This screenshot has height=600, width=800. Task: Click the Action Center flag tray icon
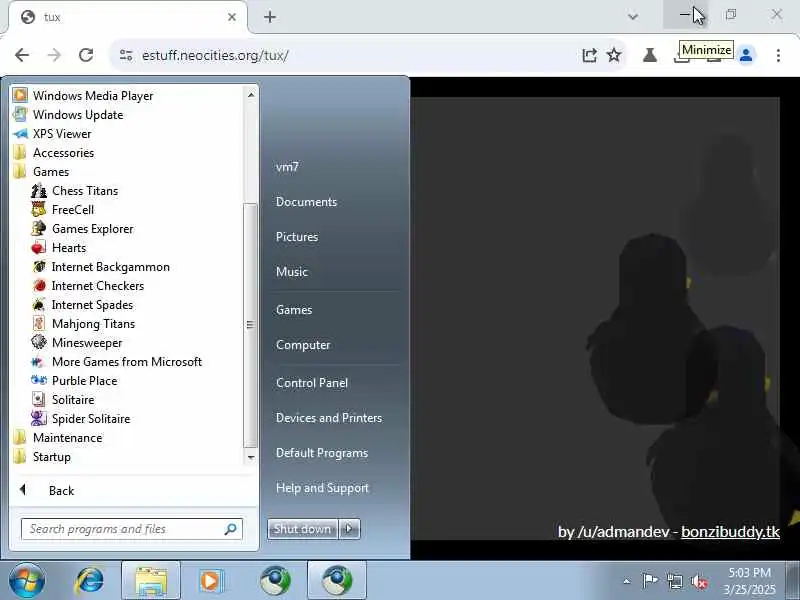coord(650,581)
